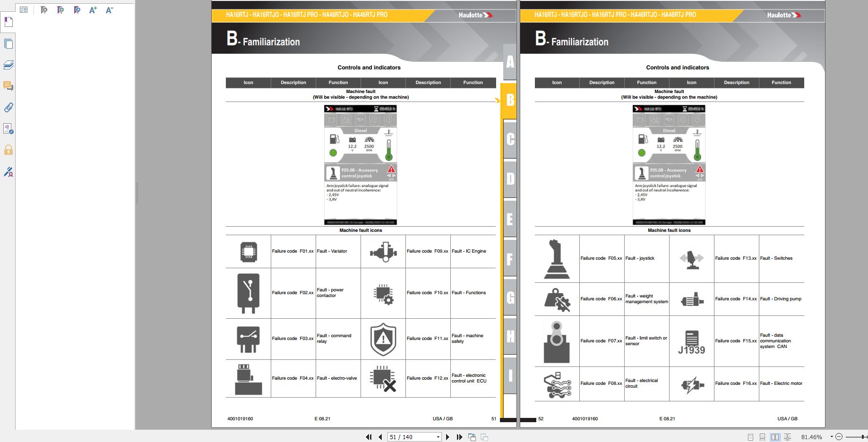Decrease bookmark font size with A-

[x=109, y=10]
